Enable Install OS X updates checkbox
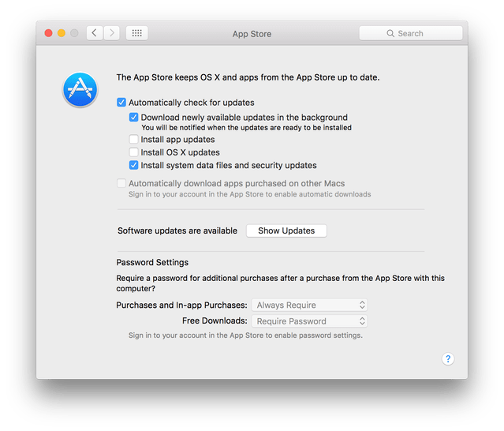504x431 pixels. pyautogui.click(x=134, y=152)
